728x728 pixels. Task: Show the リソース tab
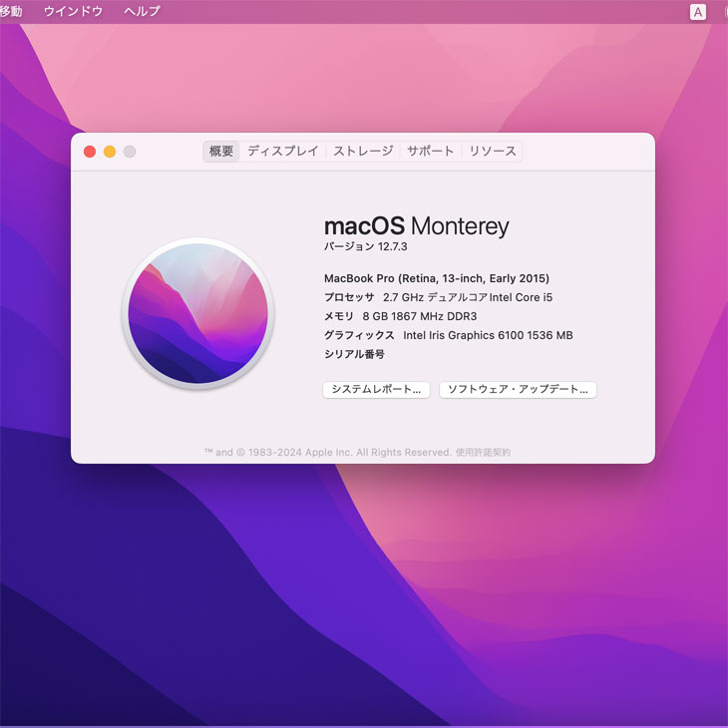493,152
